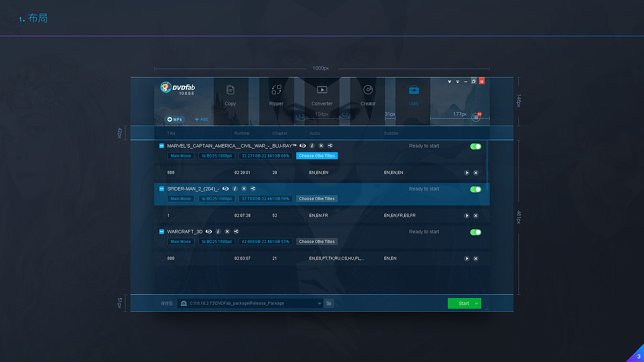Open the Converter module

(x=322, y=96)
